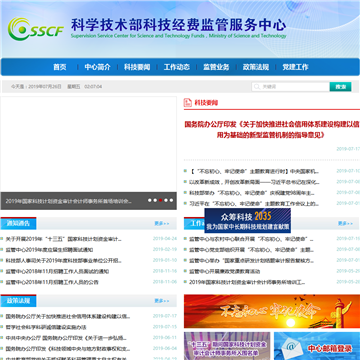The width and height of the screenshot is (360, 360).
Task: Go to 科技要闻 in the navigation bar
Action: coord(137,67)
